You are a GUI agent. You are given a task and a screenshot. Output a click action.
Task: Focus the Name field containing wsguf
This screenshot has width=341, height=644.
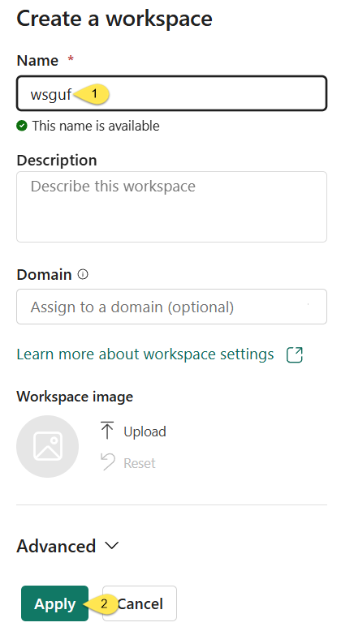[171, 93]
